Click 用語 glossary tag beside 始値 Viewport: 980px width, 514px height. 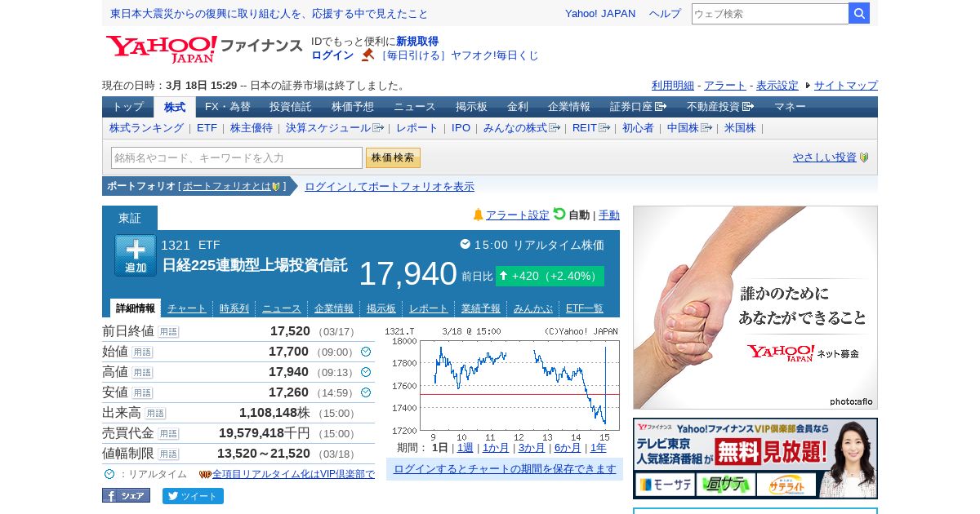pos(142,352)
